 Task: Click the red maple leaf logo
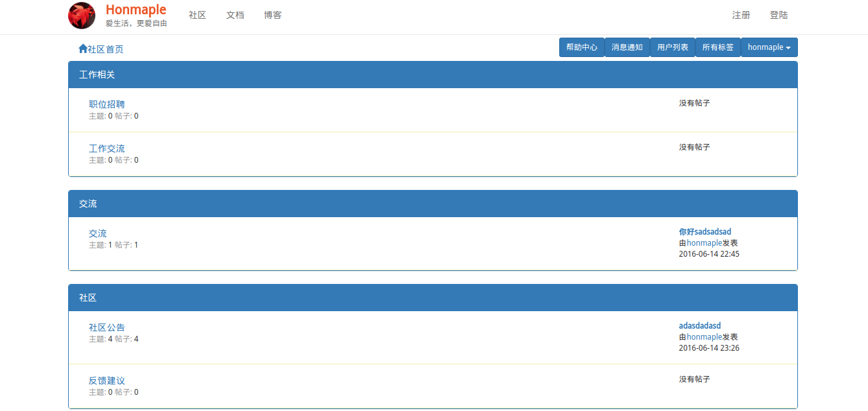coord(82,16)
